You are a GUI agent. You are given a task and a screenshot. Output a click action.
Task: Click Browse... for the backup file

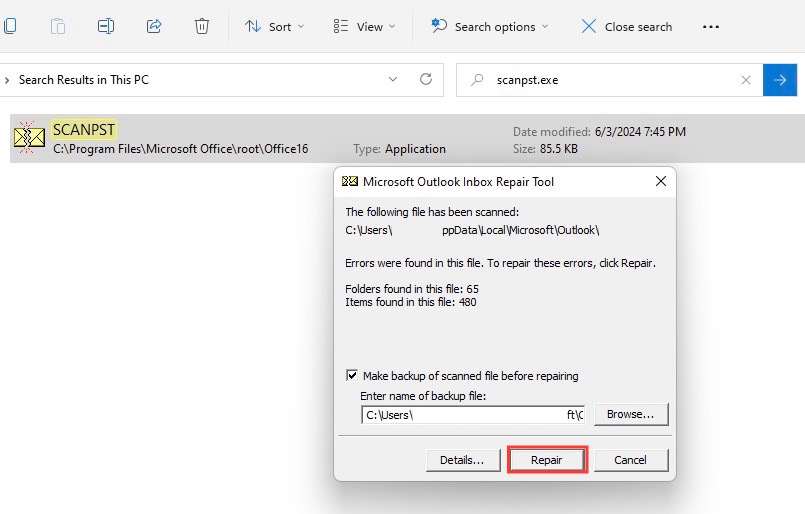(630, 414)
